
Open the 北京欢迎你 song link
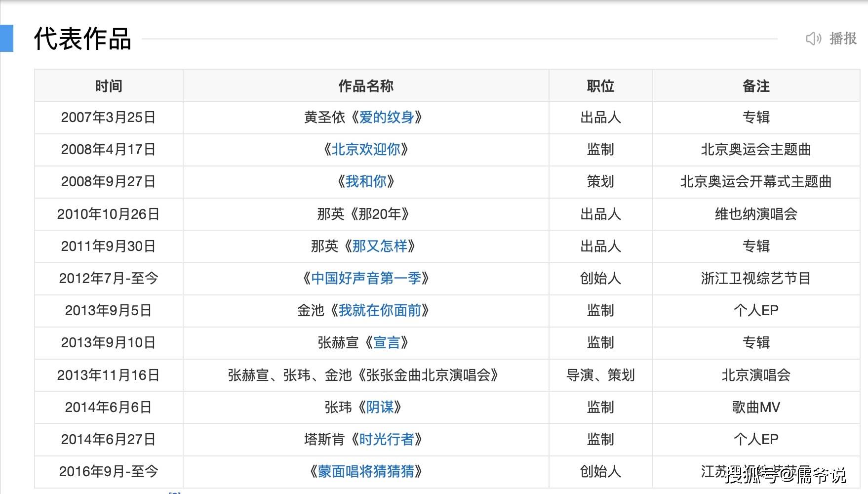pos(366,150)
